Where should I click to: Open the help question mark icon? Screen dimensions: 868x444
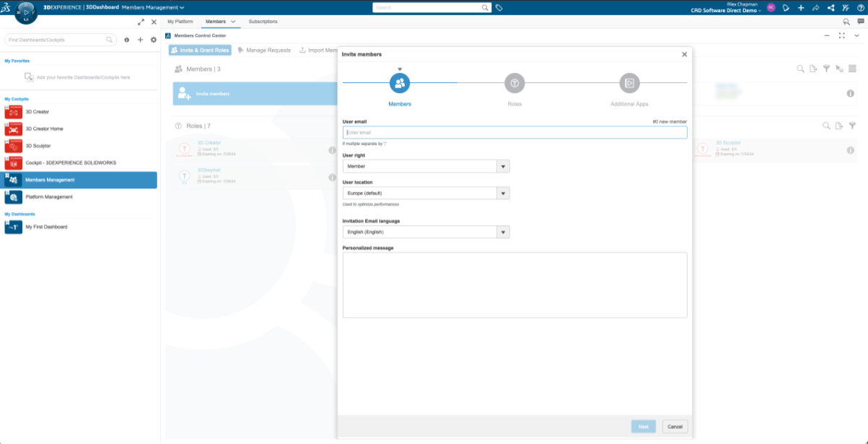click(861, 7)
